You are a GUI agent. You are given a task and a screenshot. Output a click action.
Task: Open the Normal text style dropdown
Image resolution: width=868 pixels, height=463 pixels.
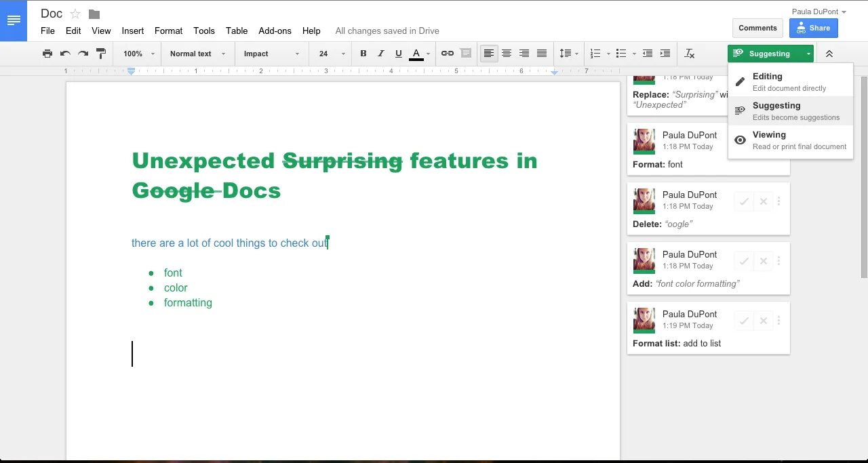click(197, 54)
